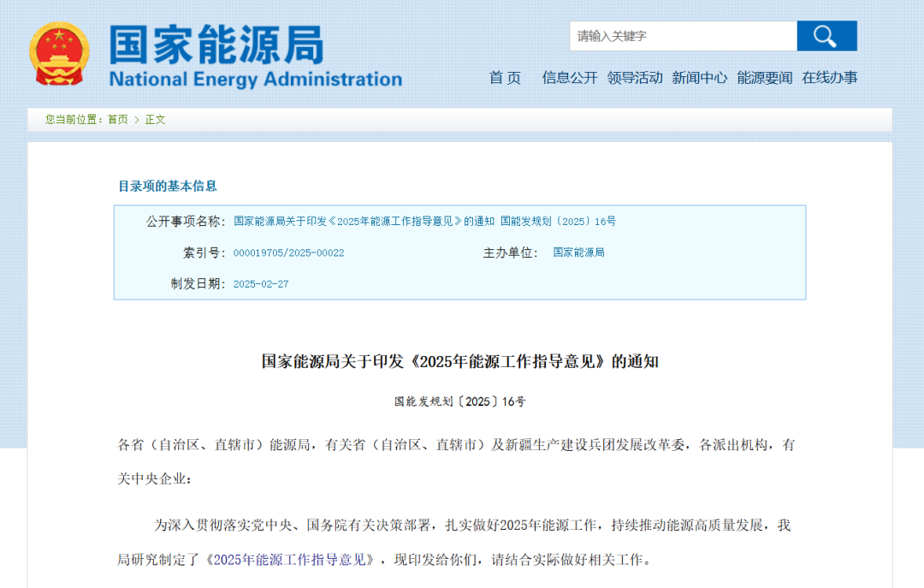Open the 首 页 menu item

pyautogui.click(x=505, y=78)
